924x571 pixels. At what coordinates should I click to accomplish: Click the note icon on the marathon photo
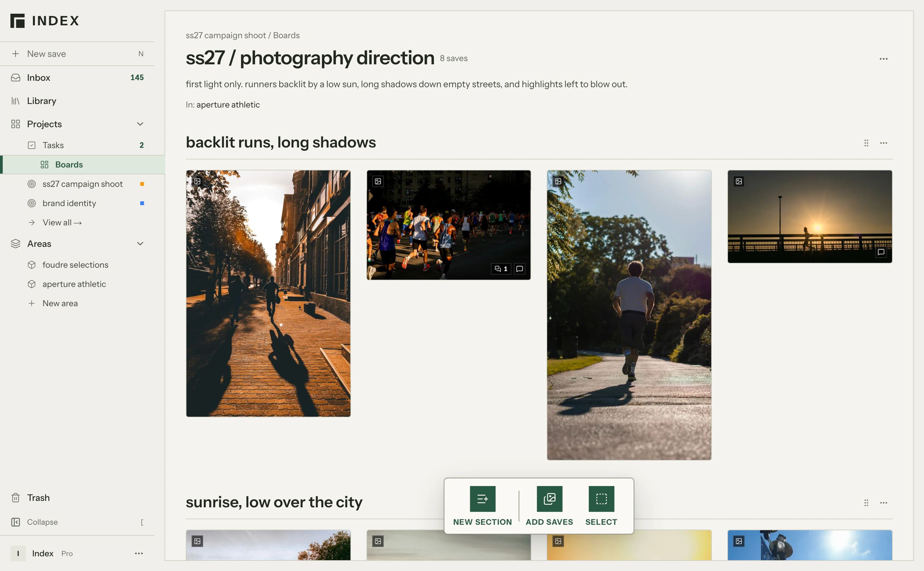519,269
